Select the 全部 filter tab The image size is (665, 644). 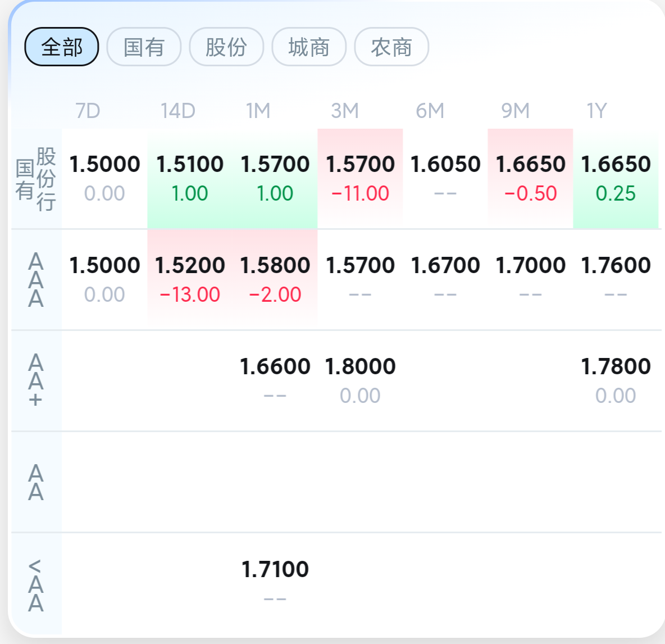coord(61,47)
